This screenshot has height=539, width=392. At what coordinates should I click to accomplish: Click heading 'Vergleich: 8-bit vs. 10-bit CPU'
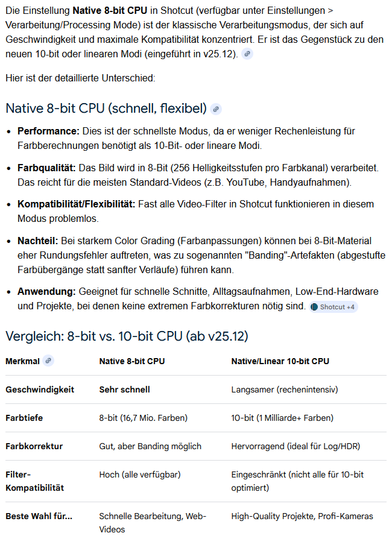click(x=126, y=336)
